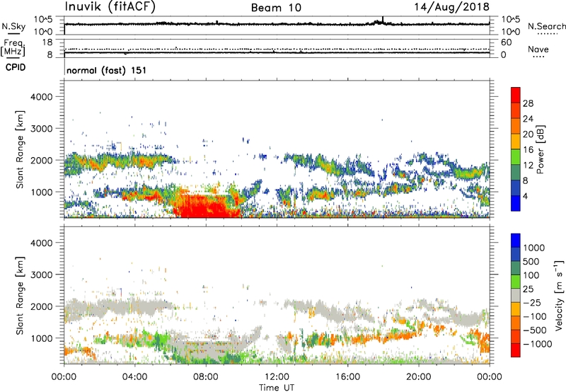Image resolution: width=566 pixels, height=392 pixels.
Task: Click the '18' frequency axis value
Action: pyautogui.click(x=47, y=42)
